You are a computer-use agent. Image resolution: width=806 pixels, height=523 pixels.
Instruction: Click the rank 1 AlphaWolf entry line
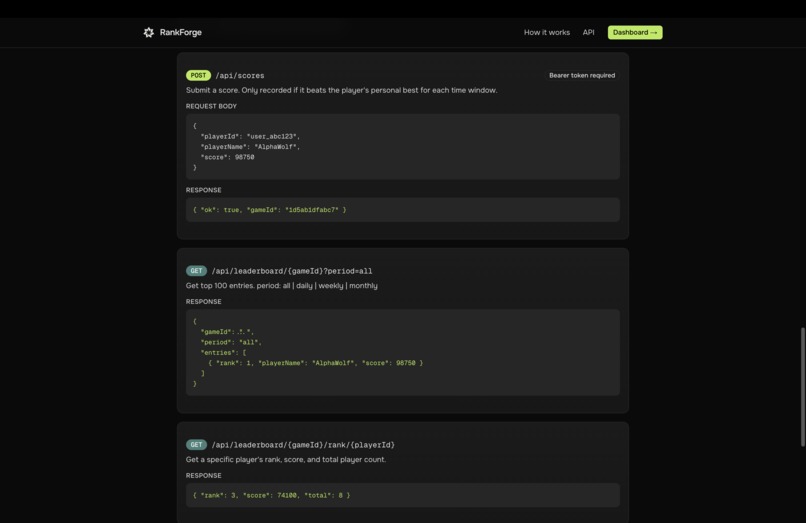[316, 363]
